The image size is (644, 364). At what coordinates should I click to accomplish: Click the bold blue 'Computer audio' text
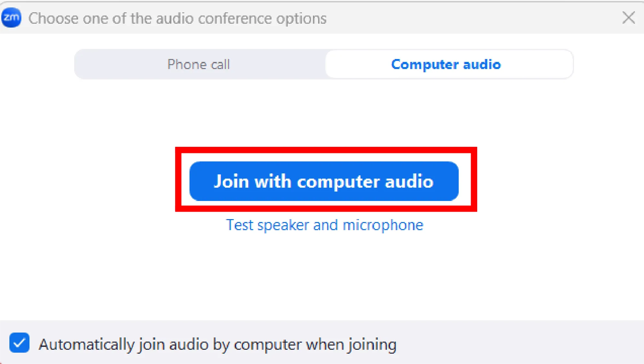446,64
